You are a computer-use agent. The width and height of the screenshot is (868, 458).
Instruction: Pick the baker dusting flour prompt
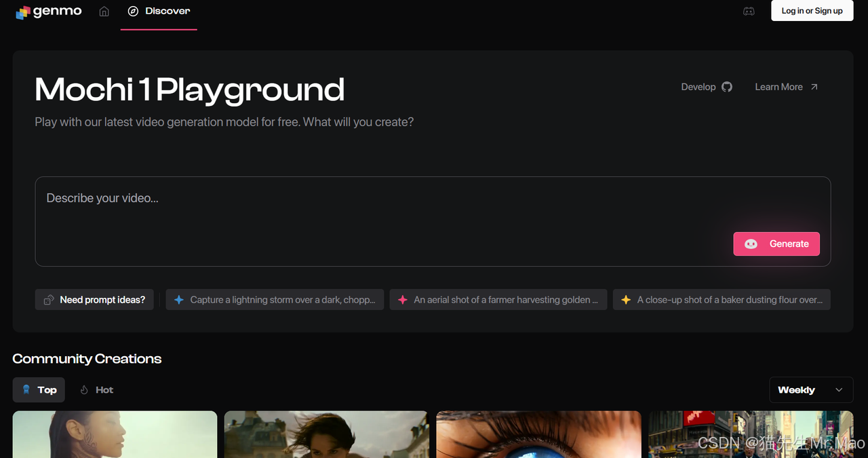pos(722,300)
